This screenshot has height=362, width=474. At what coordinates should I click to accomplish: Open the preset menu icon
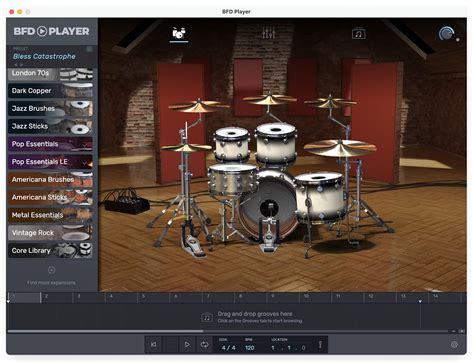(x=89, y=49)
